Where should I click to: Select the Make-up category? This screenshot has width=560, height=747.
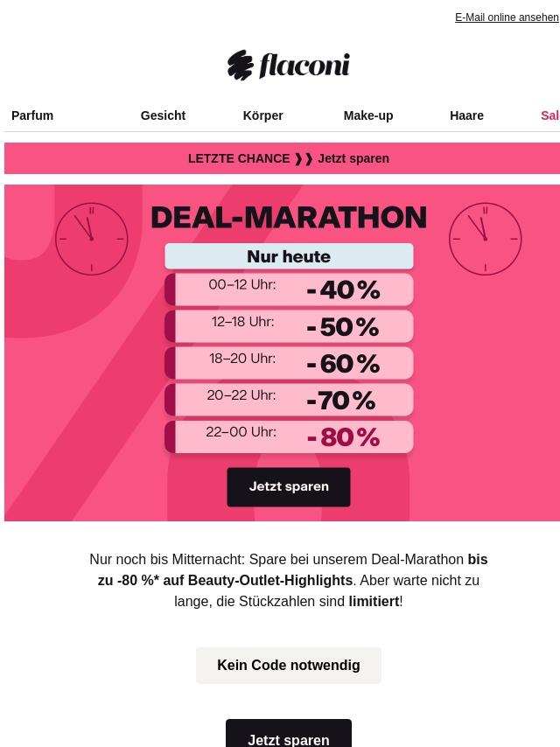(368, 115)
